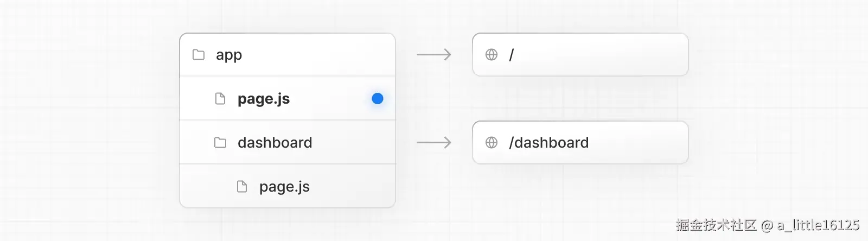Expand the app folder label
Screen dimensions: 868x241
coord(229,55)
